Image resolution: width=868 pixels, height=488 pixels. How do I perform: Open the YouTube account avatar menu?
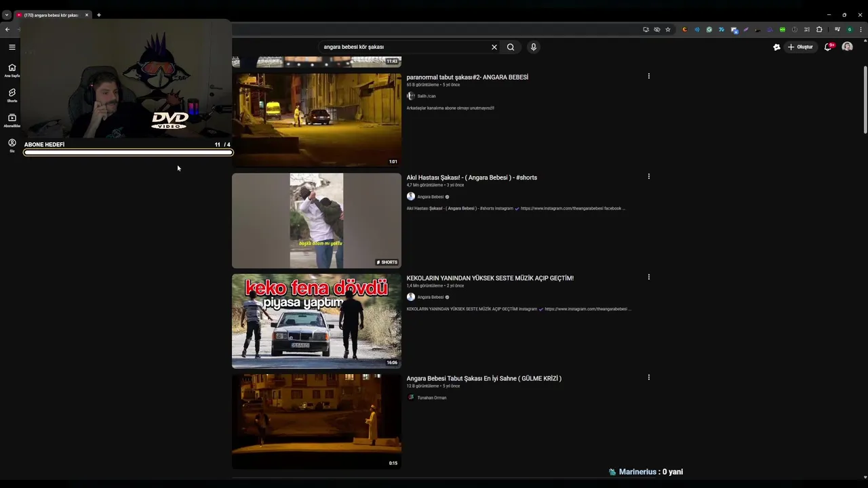point(847,47)
